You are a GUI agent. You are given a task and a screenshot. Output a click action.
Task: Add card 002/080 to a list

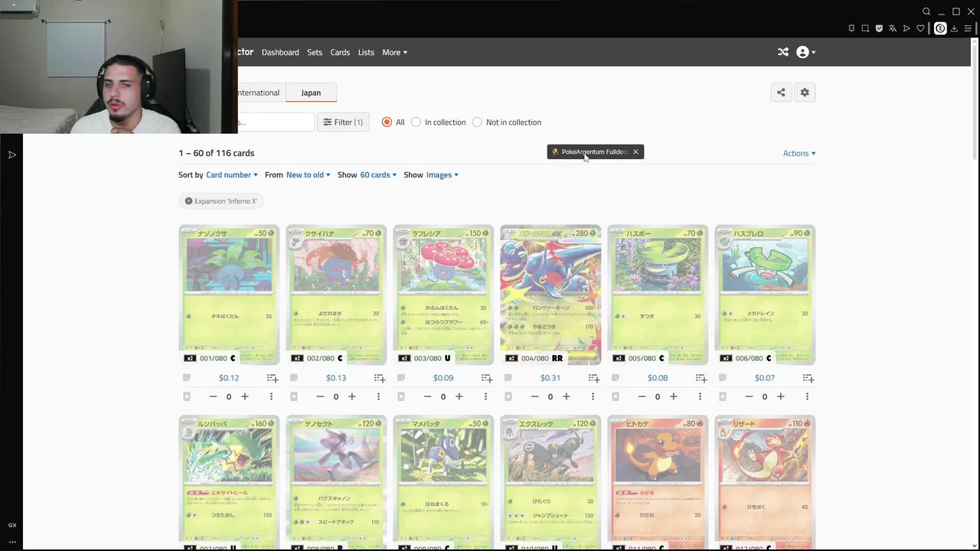click(379, 378)
